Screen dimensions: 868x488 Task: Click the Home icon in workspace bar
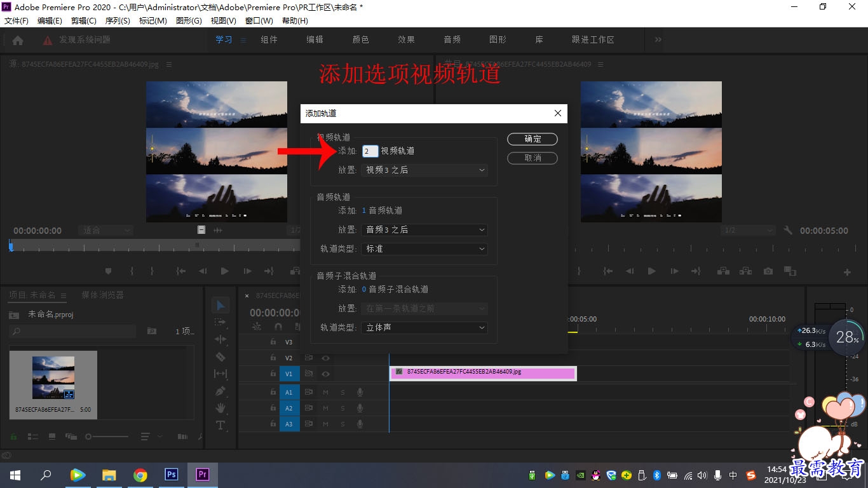coord(18,40)
